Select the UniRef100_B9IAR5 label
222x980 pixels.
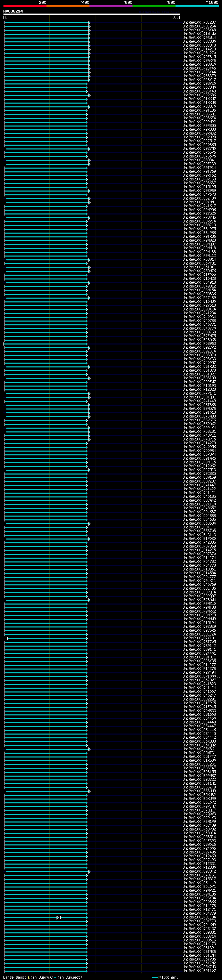pyautogui.click(x=199, y=458)
